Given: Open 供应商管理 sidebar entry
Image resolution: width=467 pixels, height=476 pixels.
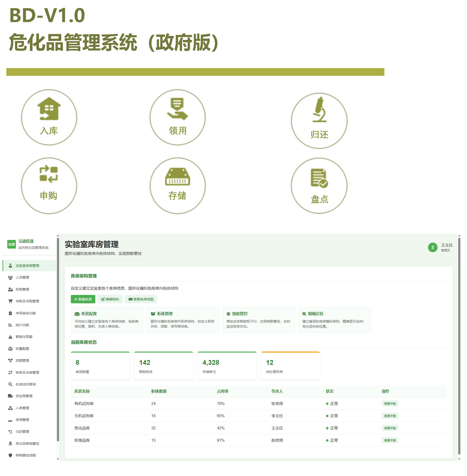Looking at the screenshot, I should 24,396.
